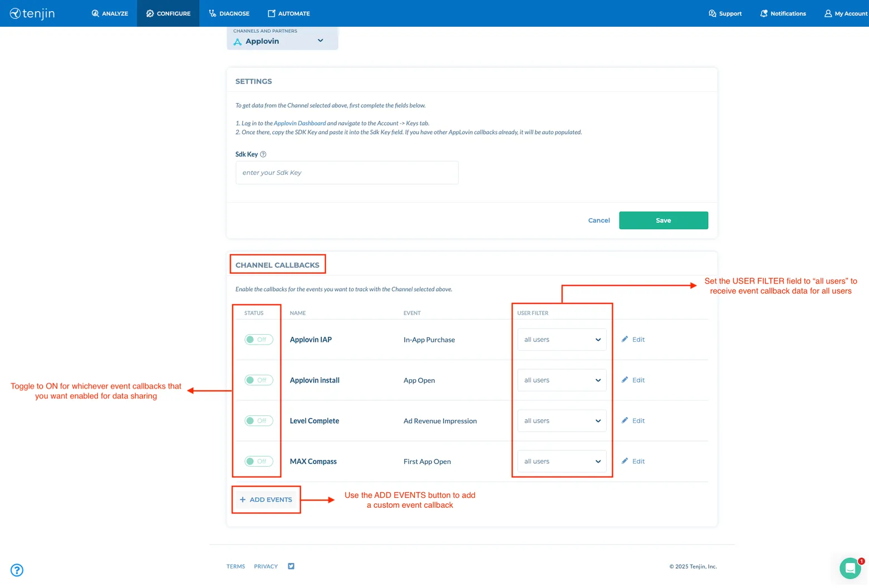Save the Sdk Key settings
Image resolution: width=869 pixels, height=588 pixels.
coord(663,220)
